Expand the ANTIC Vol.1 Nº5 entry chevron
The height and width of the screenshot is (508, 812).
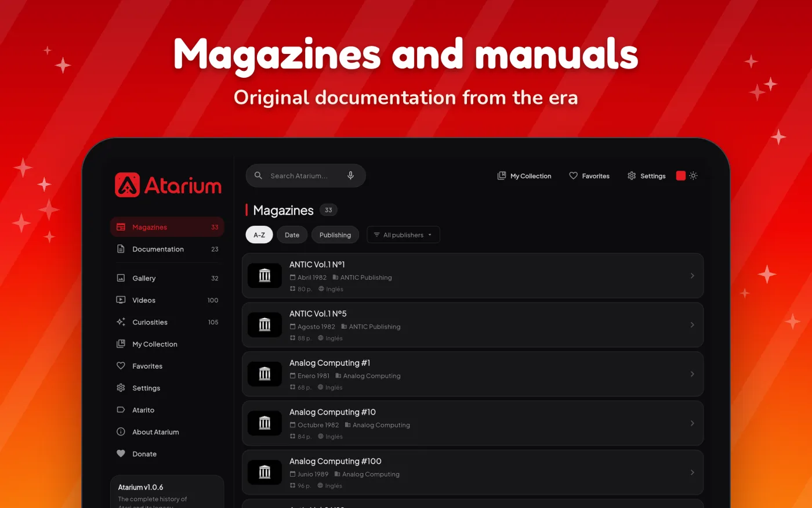(692, 325)
